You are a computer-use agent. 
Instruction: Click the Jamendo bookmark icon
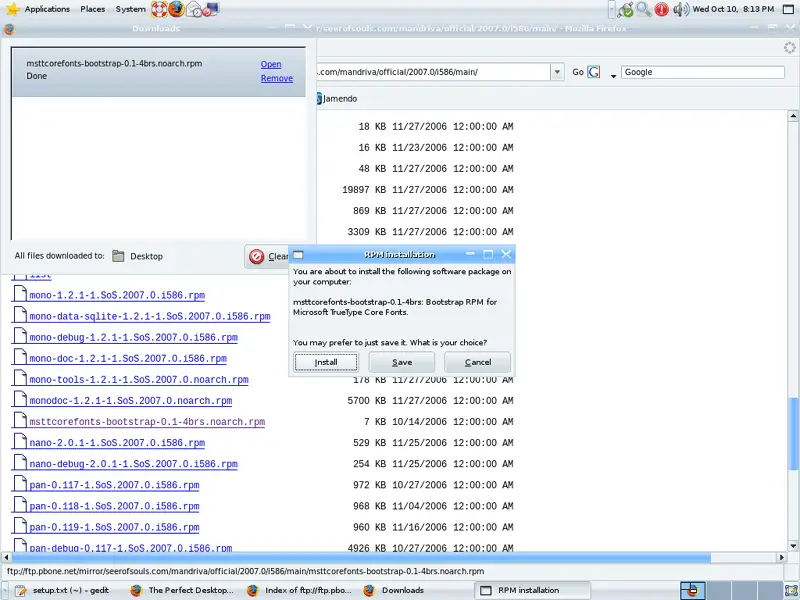(x=319, y=98)
